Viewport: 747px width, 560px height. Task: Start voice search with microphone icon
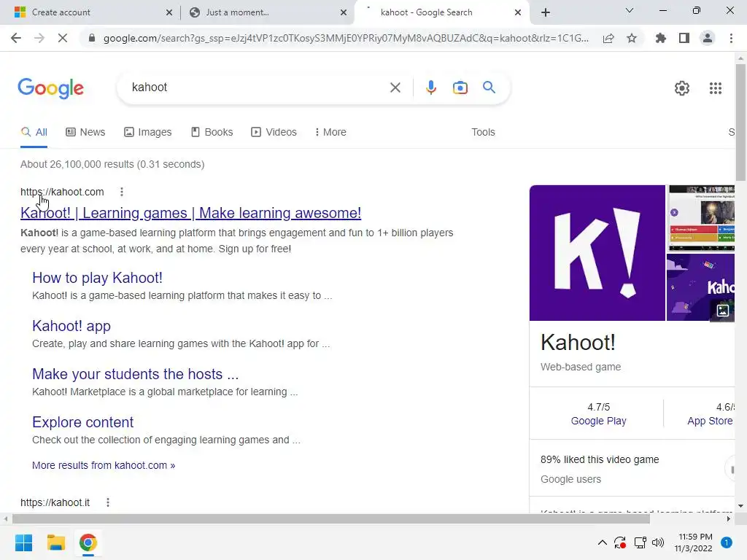tap(431, 87)
